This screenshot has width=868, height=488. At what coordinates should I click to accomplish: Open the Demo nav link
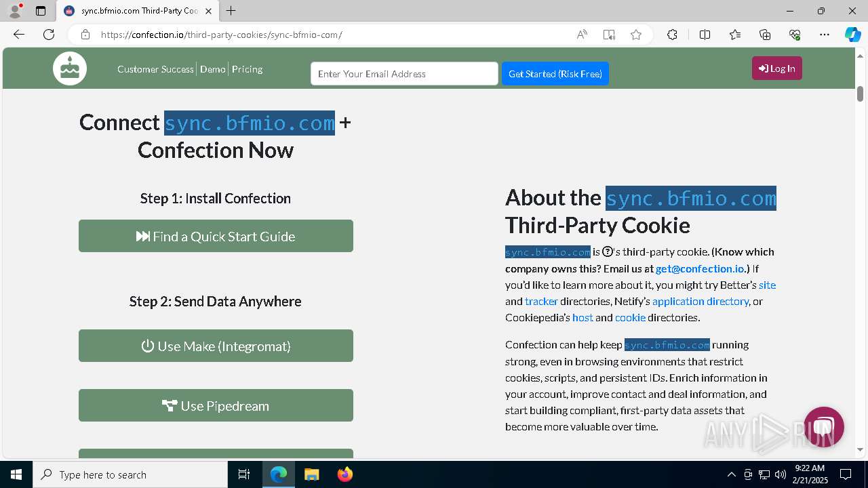click(212, 69)
